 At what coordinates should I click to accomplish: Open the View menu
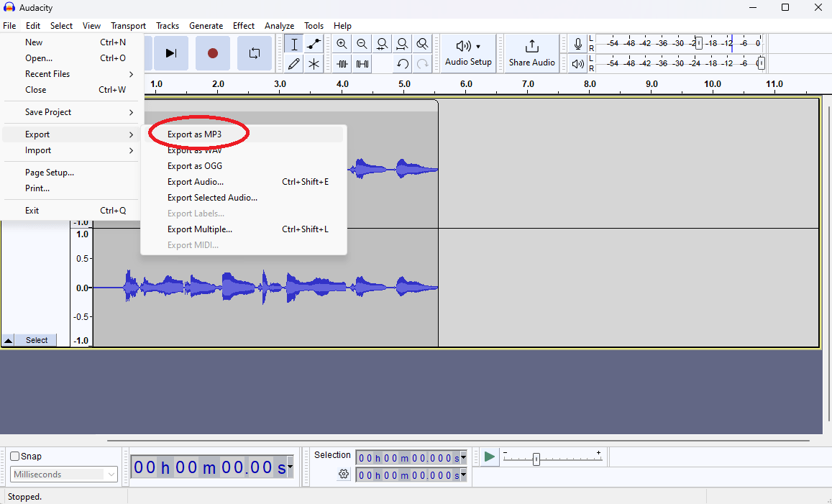pyautogui.click(x=91, y=25)
